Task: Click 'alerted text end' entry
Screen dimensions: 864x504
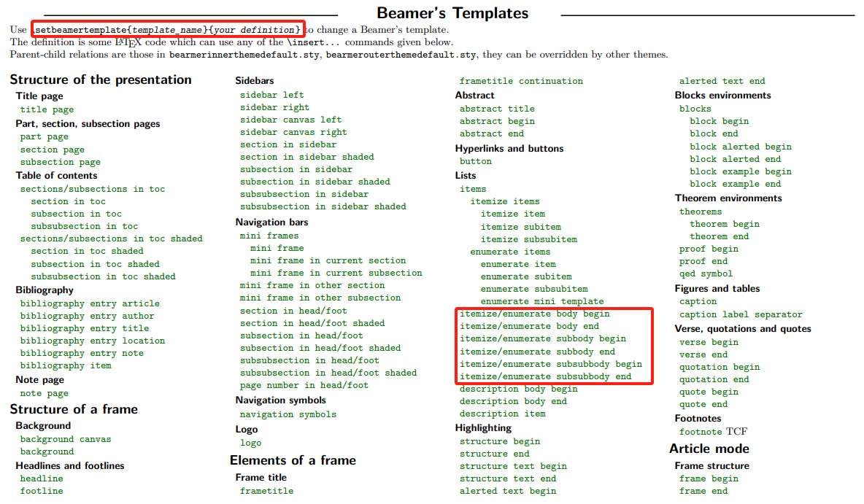Action: [722, 81]
